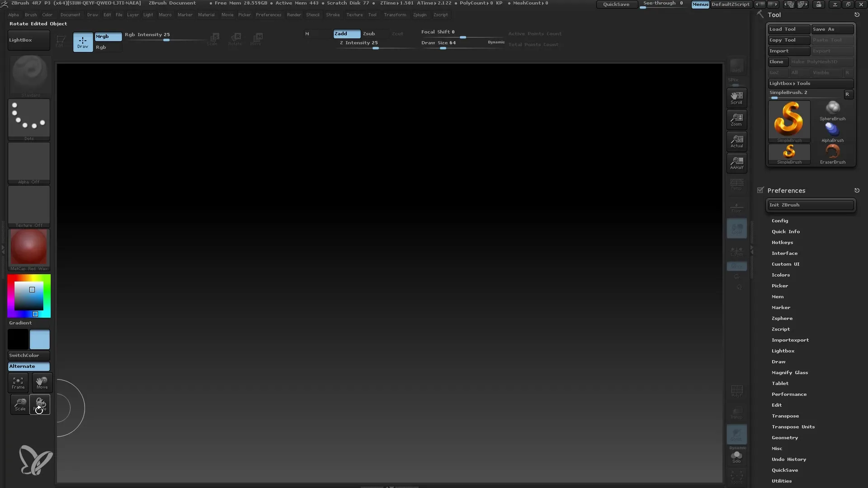868x488 pixels.
Task: Expand the Hotkeys section in Preferences
Action: tap(783, 242)
